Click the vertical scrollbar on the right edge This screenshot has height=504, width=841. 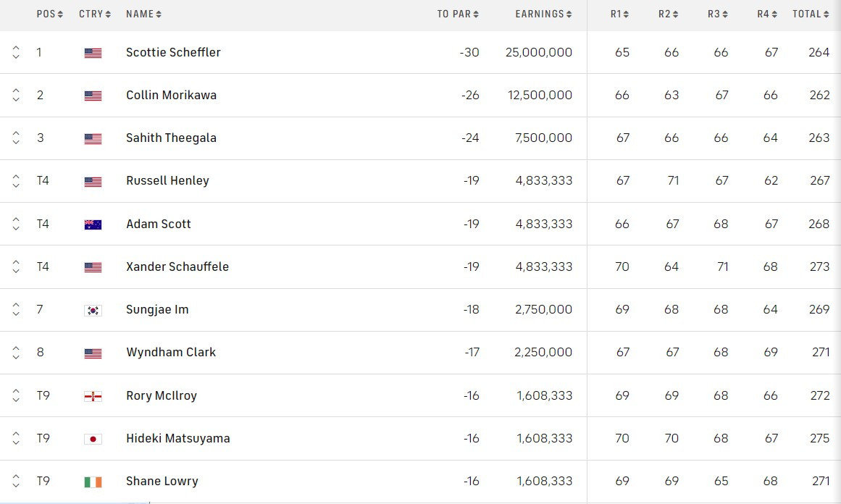(x=837, y=252)
